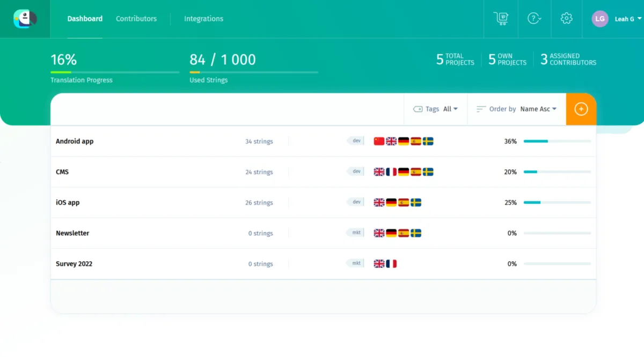Click the 3 Assigned Contributors stat
This screenshot has height=357, width=644.
click(x=568, y=59)
